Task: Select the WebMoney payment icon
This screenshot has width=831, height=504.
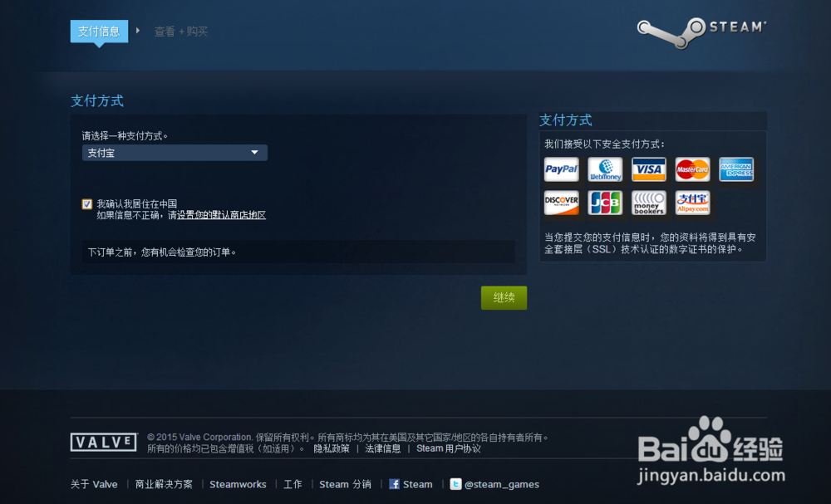Action: pyautogui.click(x=605, y=169)
